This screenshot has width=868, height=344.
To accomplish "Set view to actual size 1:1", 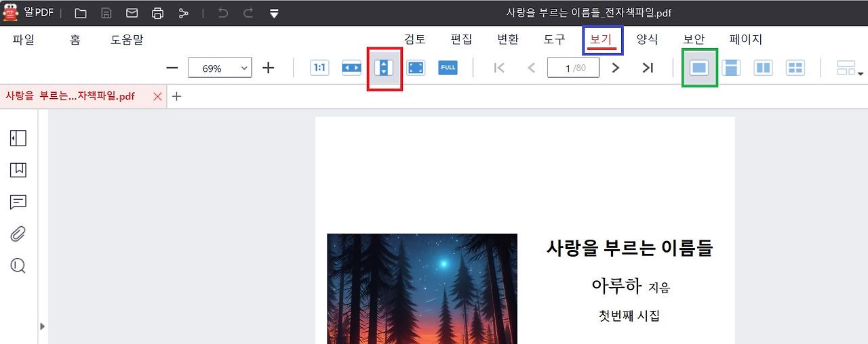I will (319, 68).
